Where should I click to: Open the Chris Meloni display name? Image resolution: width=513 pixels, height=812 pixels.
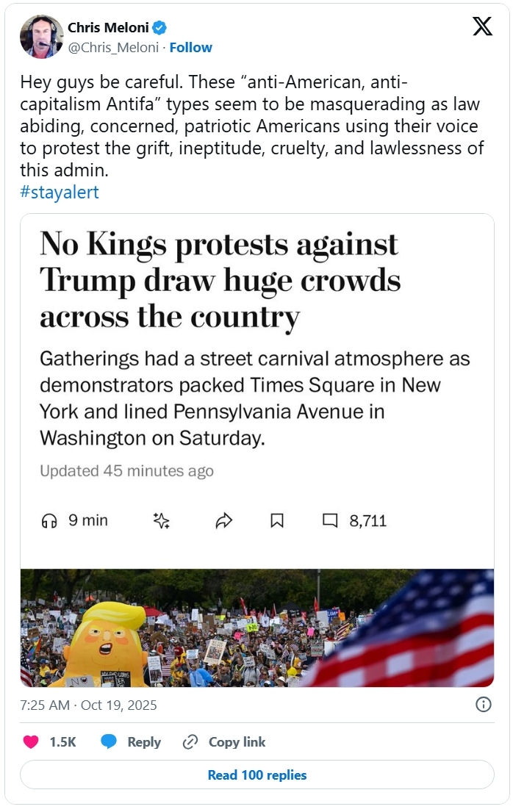tap(107, 28)
